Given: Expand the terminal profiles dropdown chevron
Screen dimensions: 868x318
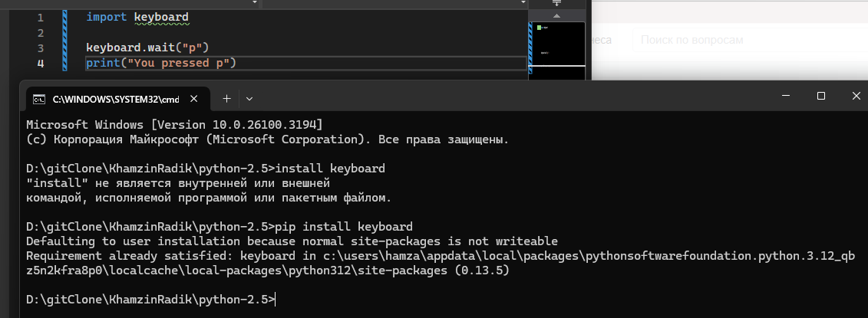Looking at the screenshot, I should [x=249, y=99].
